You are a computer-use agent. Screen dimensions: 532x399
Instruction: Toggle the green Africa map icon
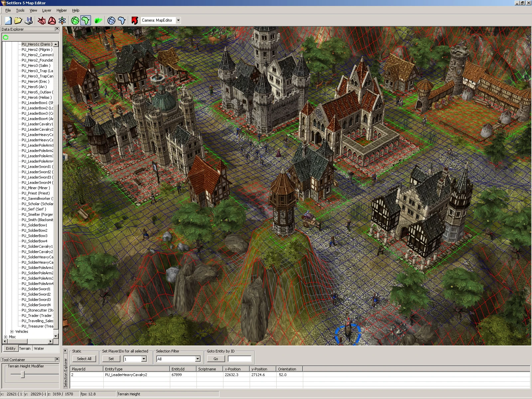(85, 21)
